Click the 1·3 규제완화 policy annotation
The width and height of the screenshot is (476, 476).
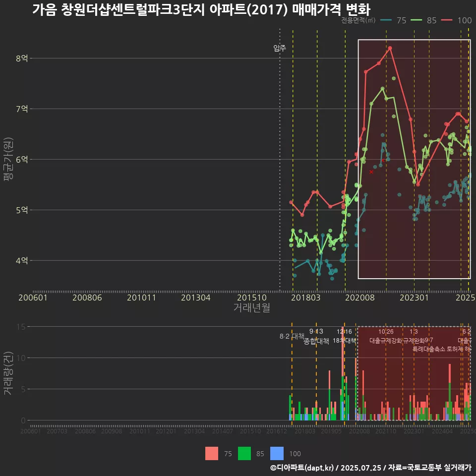(x=414, y=336)
